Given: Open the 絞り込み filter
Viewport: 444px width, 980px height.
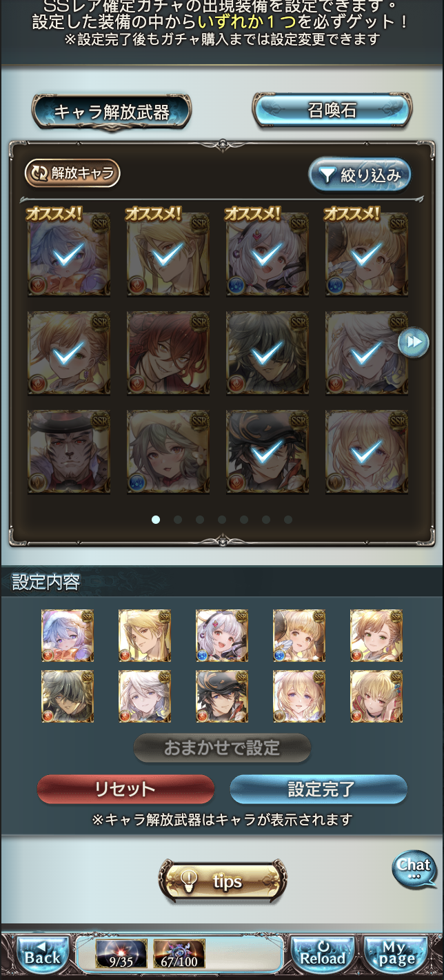Looking at the screenshot, I should click(360, 175).
